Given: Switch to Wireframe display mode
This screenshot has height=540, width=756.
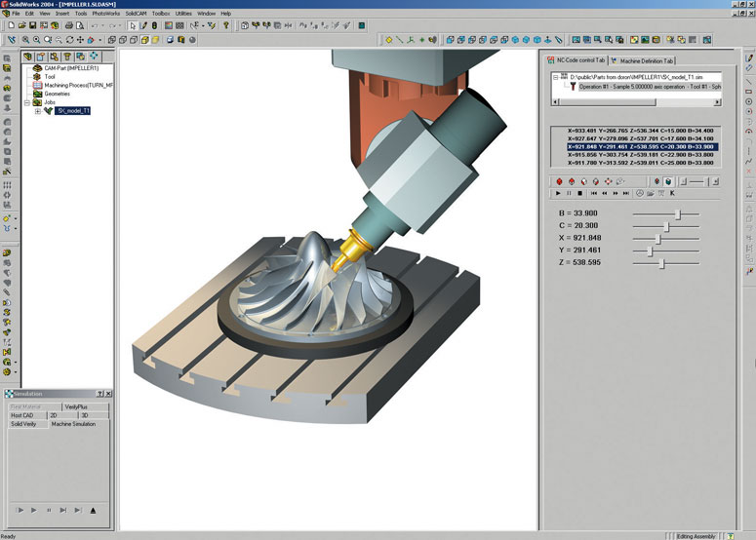Looking at the screenshot, I should [112, 40].
